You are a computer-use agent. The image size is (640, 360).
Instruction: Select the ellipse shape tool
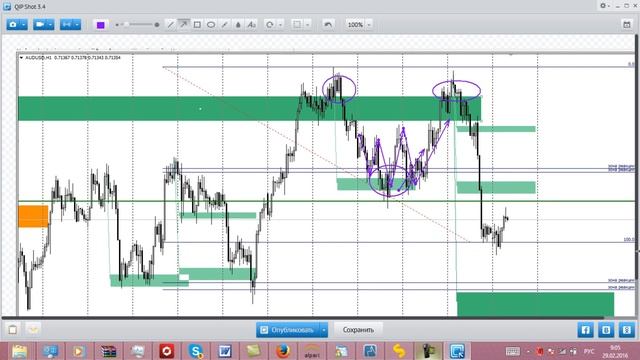click(211, 25)
